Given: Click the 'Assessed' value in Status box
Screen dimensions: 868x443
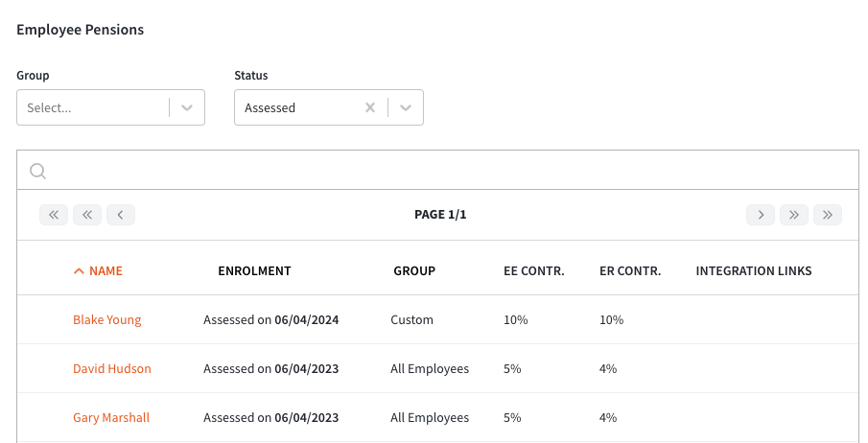Looking at the screenshot, I should point(270,108).
